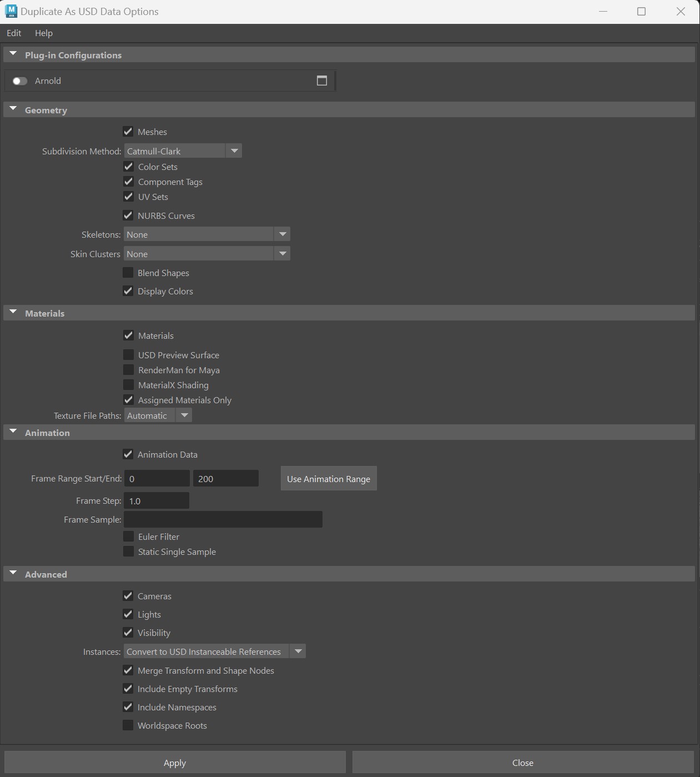Viewport: 700px width, 777px height.
Task: Check the USD Preview Surface option
Action: tap(128, 355)
